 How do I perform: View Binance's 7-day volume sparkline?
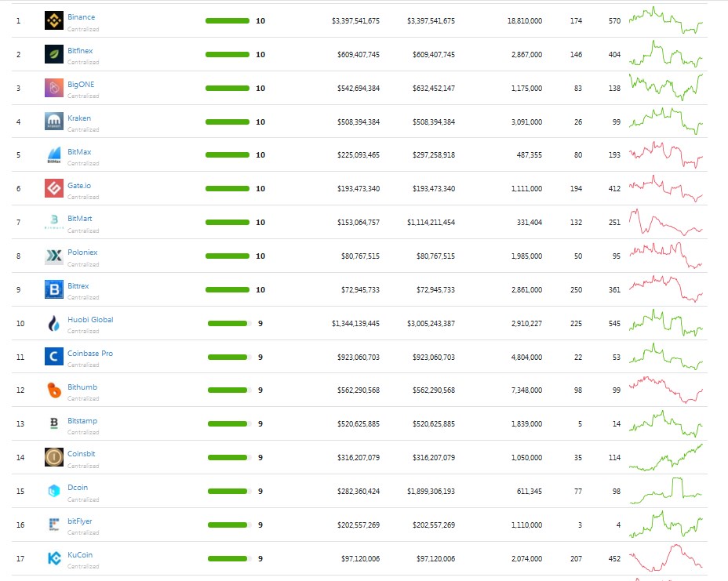click(666, 20)
